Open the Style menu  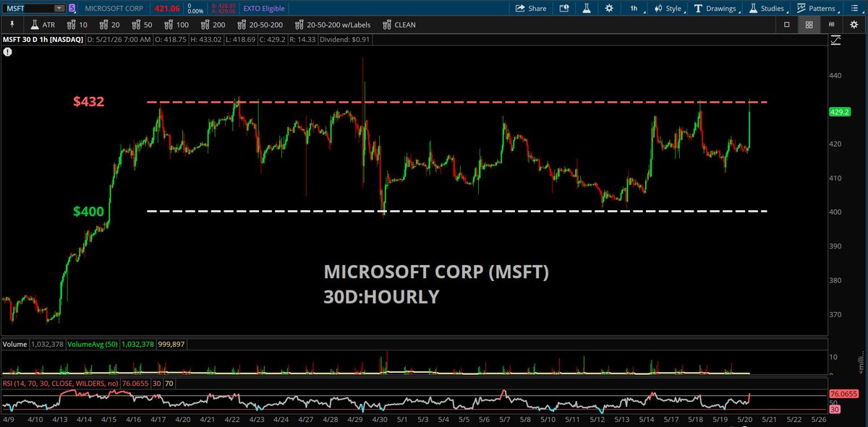point(667,9)
